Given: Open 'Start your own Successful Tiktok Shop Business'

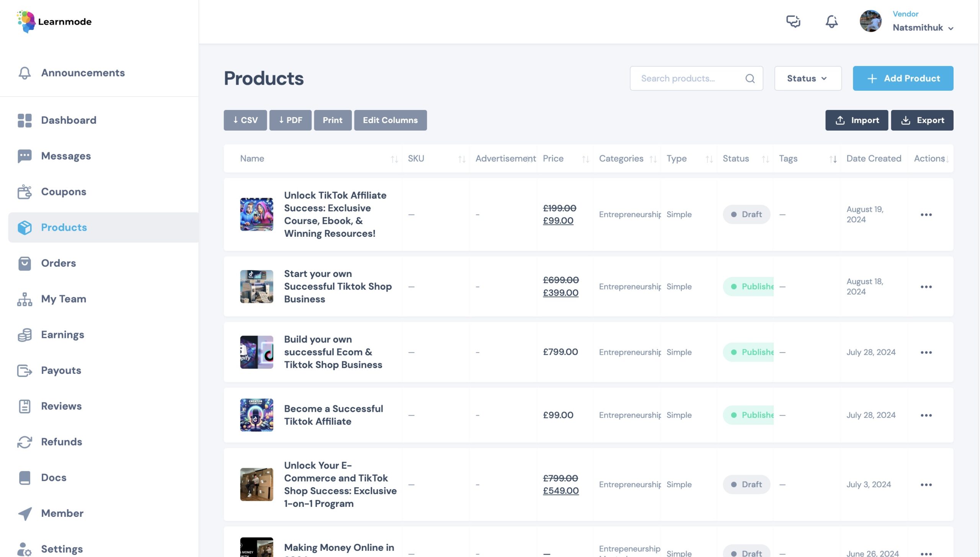Looking at the screenshot, I should tap(338, 287).
